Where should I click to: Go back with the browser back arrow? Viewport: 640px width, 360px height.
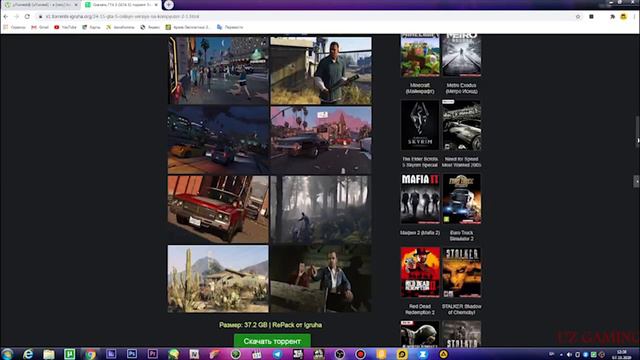[x=6, y=16]
